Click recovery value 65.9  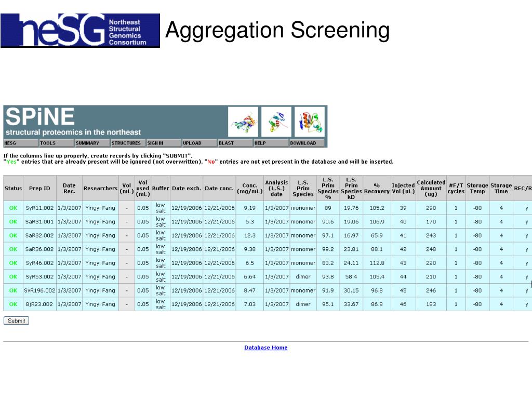(x=377, y=235)
